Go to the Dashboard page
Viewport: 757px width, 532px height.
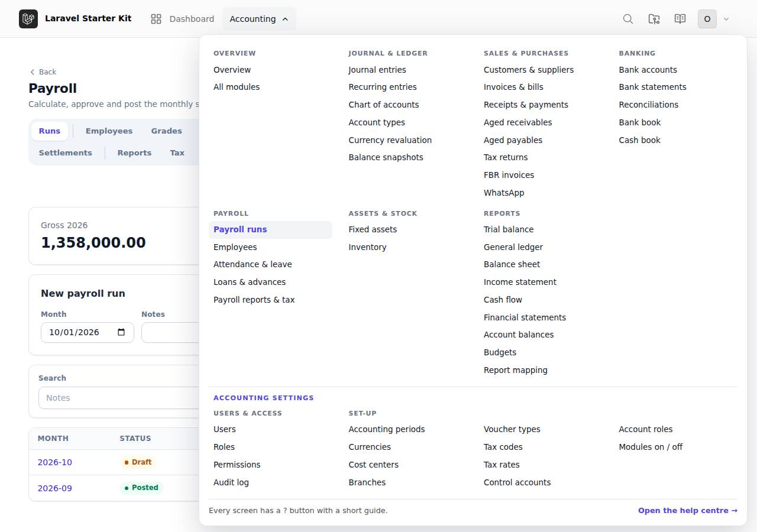click(x=182, y=19)
